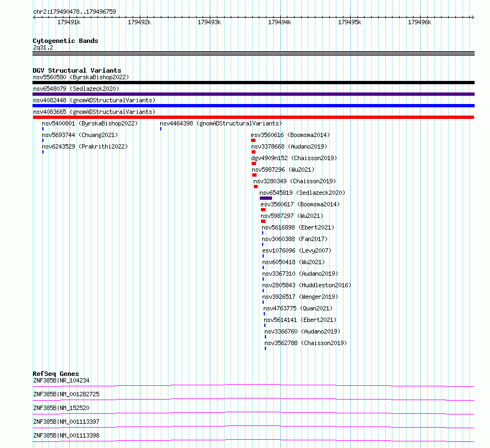Click the Cytogenetic Bands track title

(66, 41)
